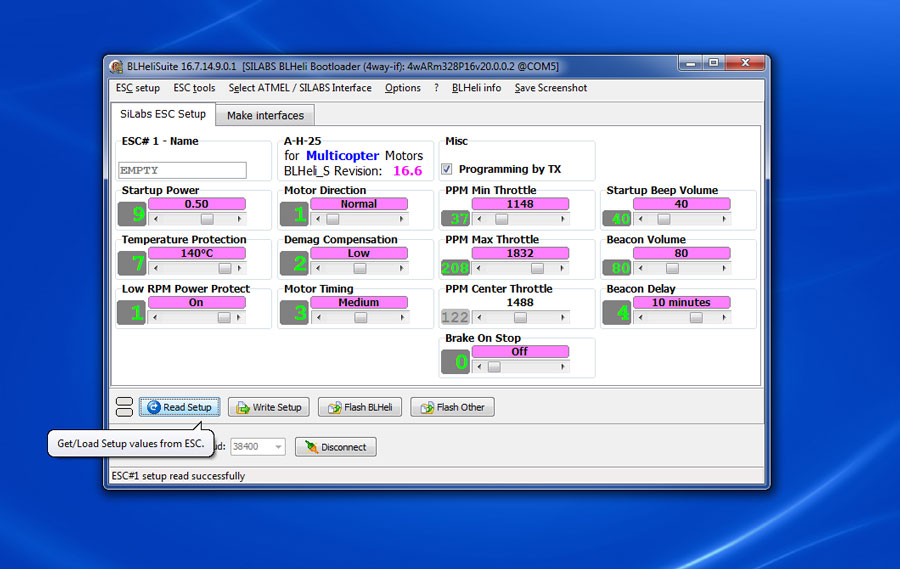Click the Startup Power right arrow
Image resolution: width=900 pixels, height=569 pixels.
[x=239, y=219]
